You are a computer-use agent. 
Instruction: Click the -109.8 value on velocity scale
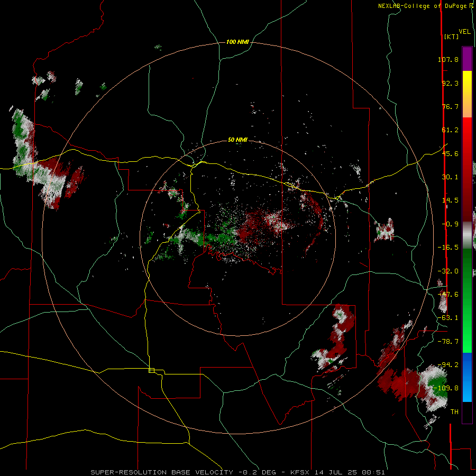tap(446, 388)
